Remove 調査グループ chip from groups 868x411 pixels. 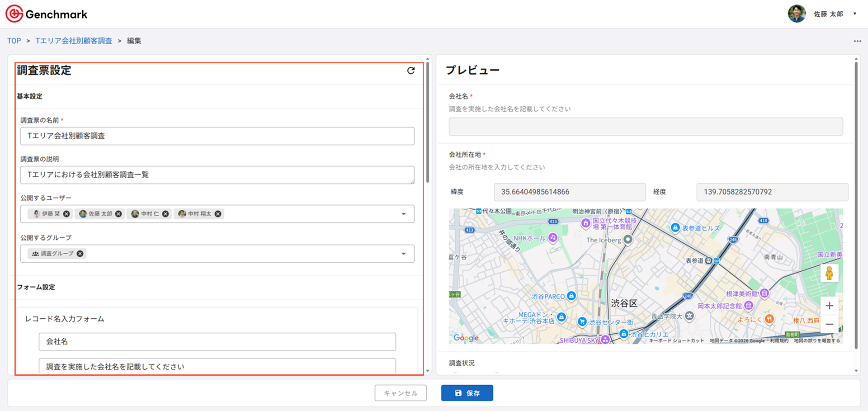(80, 254)
